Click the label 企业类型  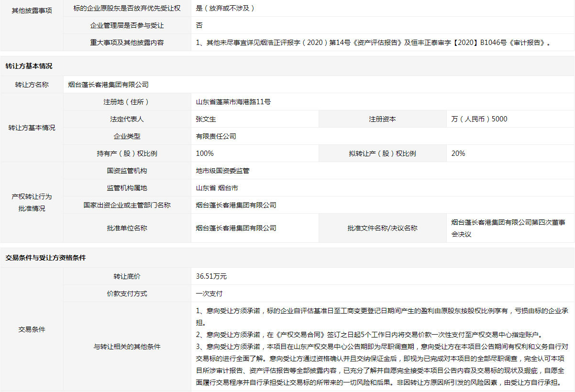pos(127,136)
